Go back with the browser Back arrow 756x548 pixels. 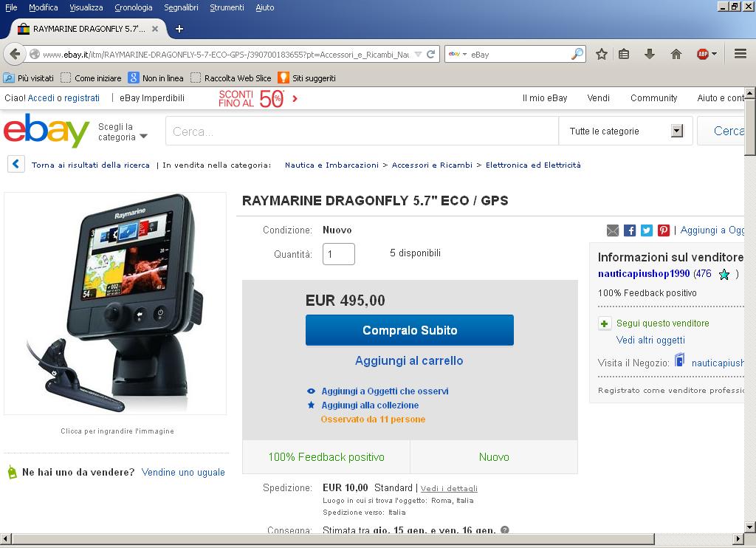coord(15,54)
